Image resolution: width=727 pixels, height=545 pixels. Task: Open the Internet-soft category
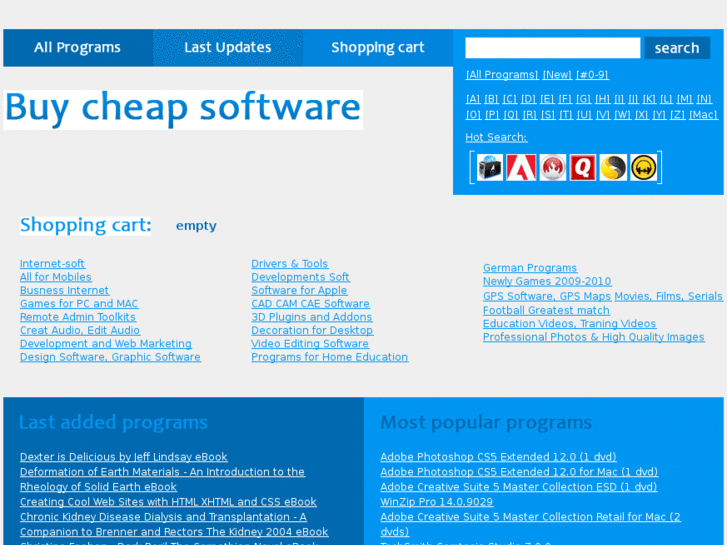click(x=52, y=264)
